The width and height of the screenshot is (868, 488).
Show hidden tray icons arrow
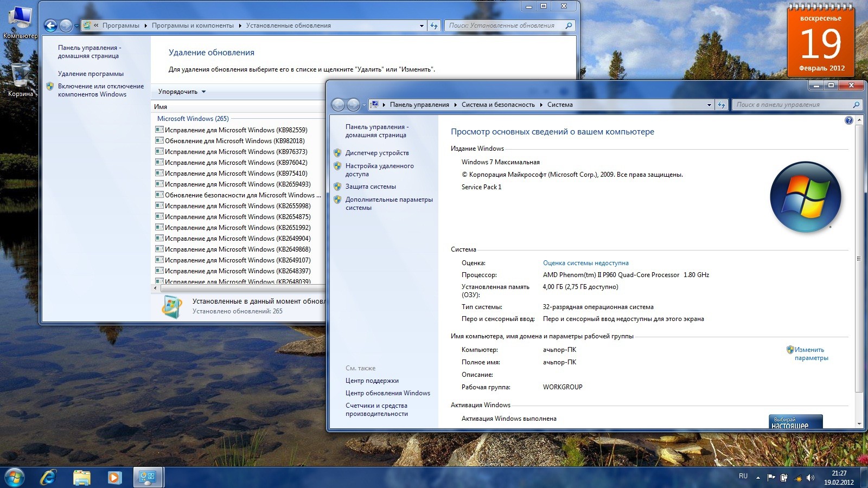[758, 478]
